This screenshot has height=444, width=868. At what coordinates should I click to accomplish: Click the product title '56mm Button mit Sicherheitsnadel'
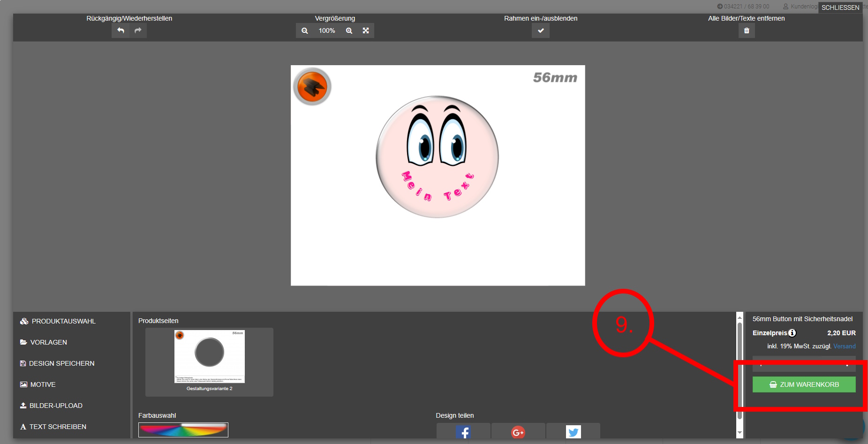[802, 319]
